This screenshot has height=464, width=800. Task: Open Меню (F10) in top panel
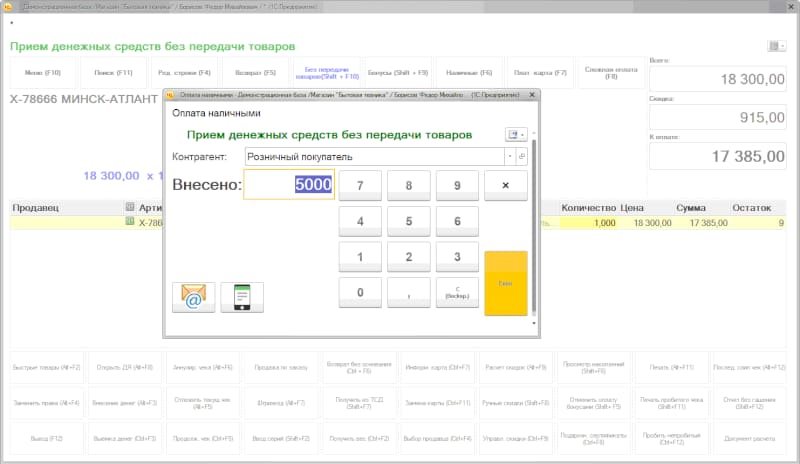pos(41,73)
